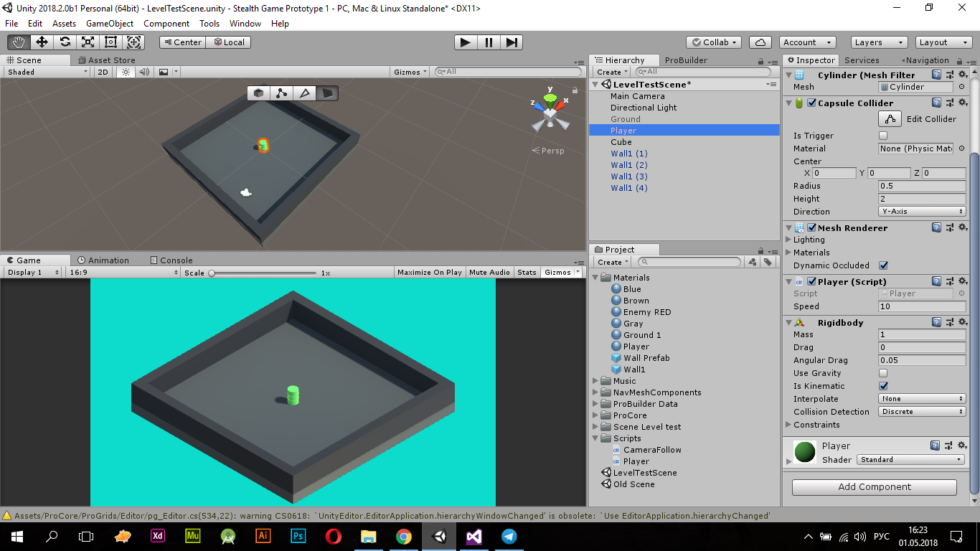Open the Layout dropdown

943,42
